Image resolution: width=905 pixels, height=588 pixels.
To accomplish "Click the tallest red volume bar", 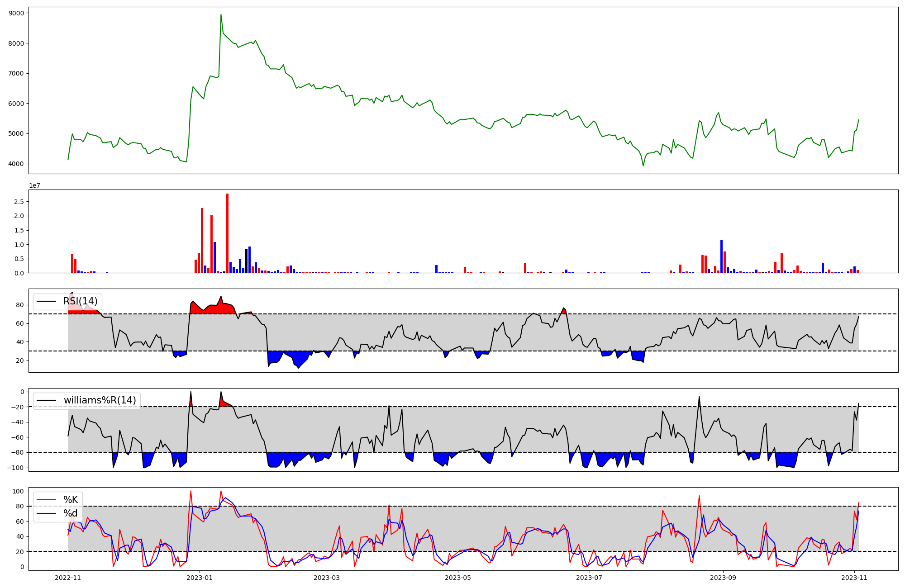I will point(227,233).
